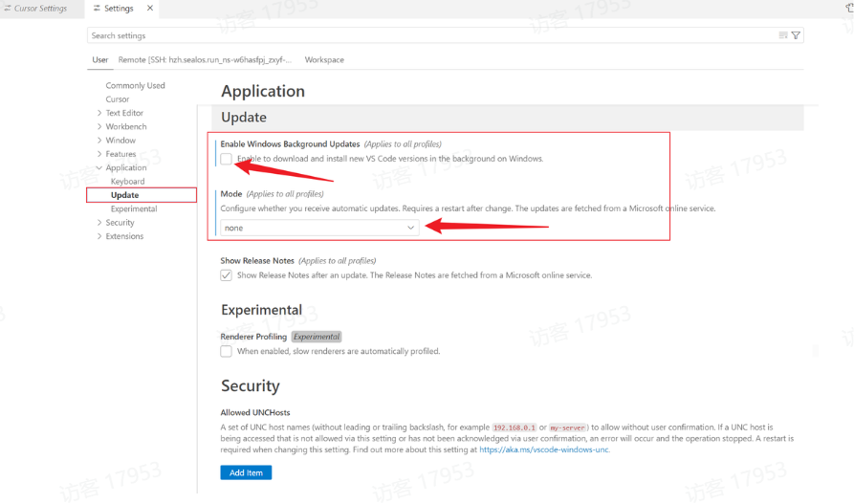This screenshot has height=504, width=854.
Task: Expand the Extensions tree chevron
Action: [99, 236]
